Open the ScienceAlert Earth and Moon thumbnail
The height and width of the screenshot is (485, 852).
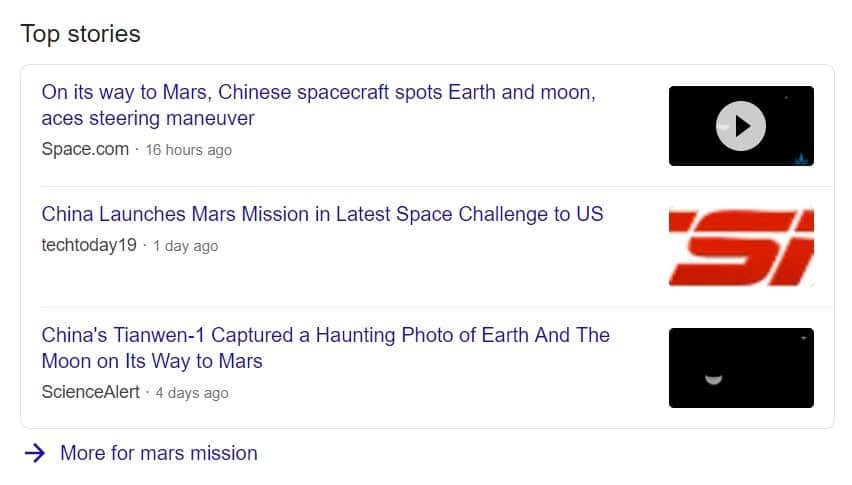741,368
